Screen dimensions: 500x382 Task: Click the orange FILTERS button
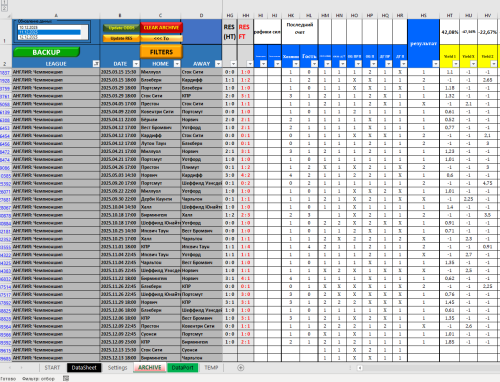[161, 52]
